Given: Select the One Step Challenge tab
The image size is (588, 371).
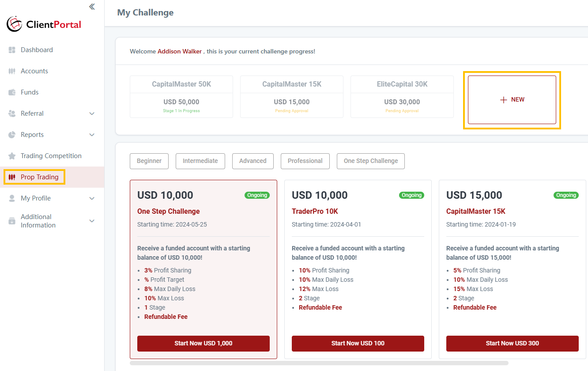Looking at the screenshot, I should pyautogui.click(x=370, y=161).
